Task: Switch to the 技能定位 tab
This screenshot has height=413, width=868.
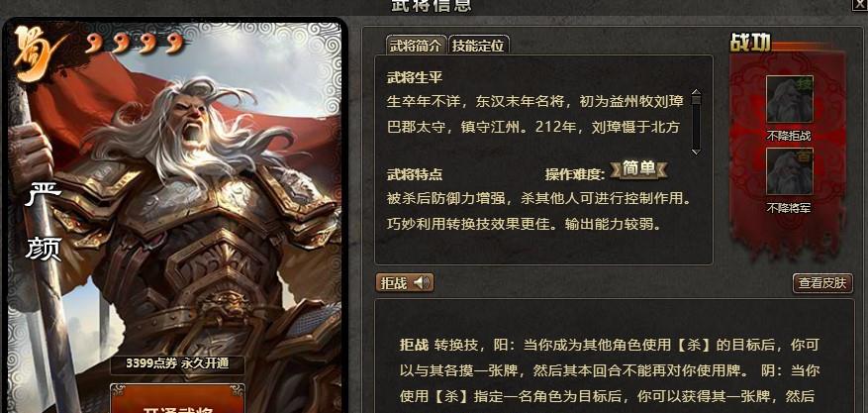Action: tap(478, 46)
